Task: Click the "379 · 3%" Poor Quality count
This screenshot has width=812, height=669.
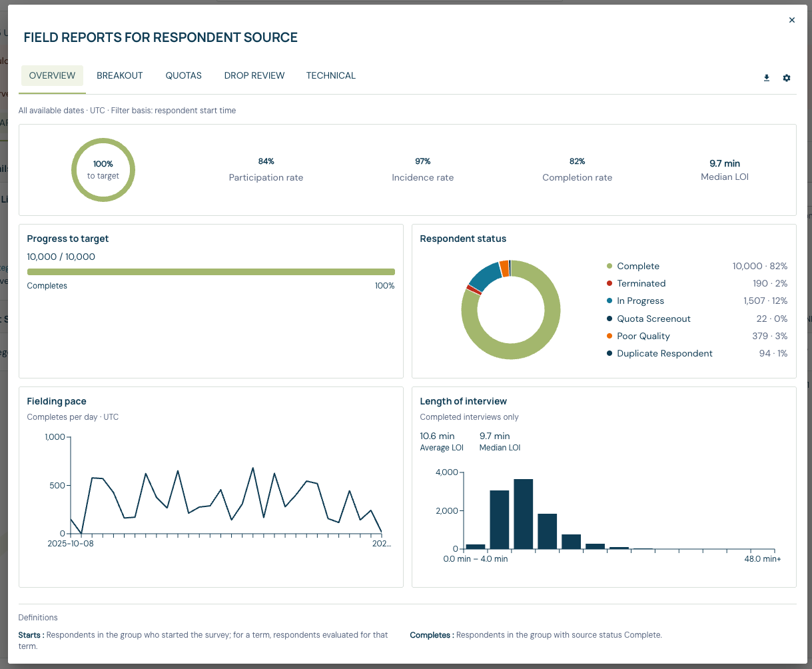Action: [770, 336]
